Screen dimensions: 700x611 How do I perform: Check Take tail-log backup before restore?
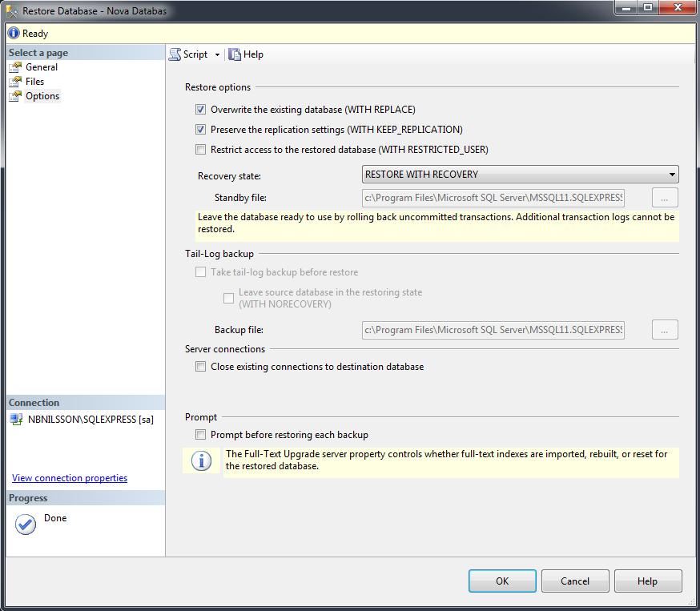tap(201, 272)
